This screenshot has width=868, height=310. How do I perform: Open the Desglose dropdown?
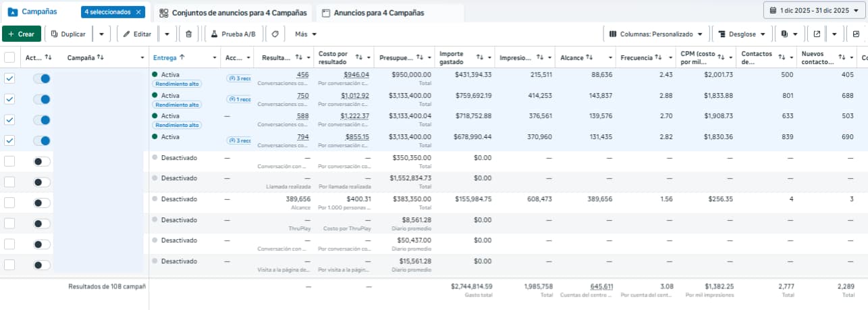point(742,34)
